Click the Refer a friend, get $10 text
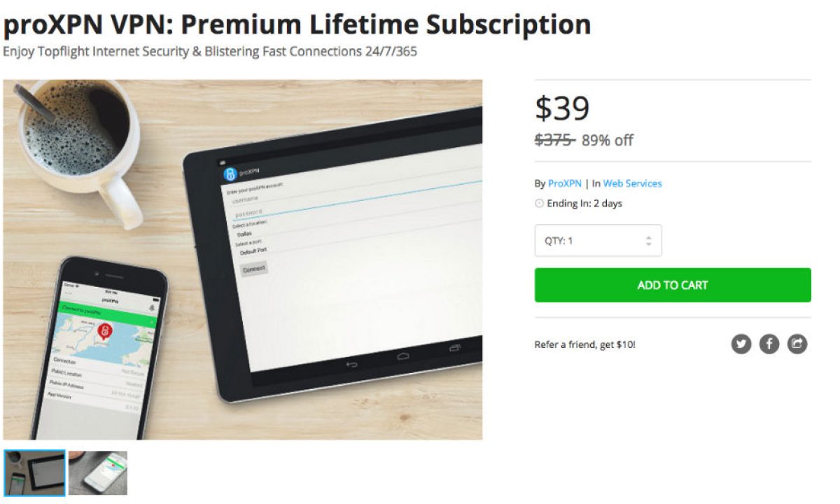The height and width of the screenshot is (504, 840). [584, 344]
